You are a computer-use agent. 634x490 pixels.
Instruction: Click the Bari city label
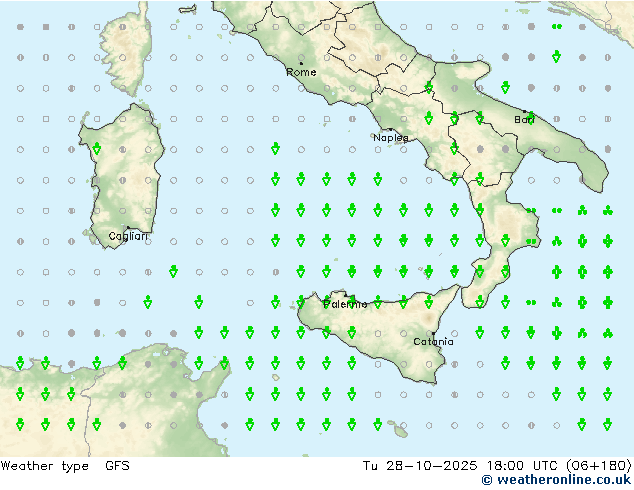(x=524, y=120)
